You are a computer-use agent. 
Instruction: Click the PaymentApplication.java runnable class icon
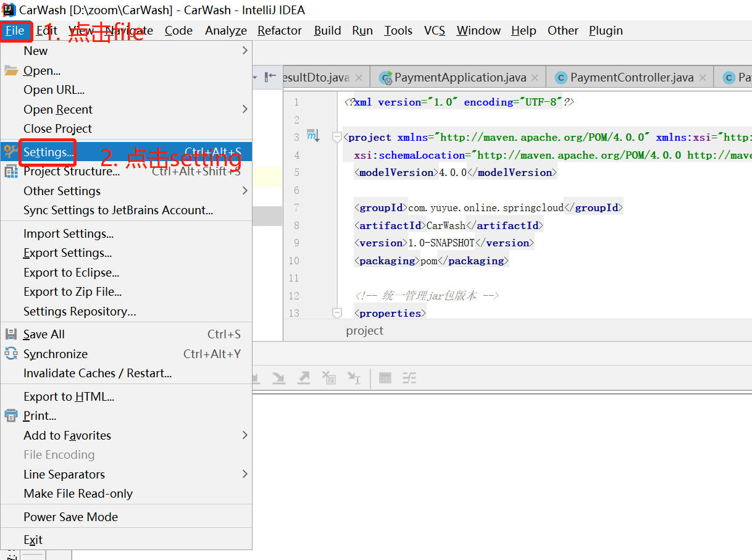tap(386, 77)
